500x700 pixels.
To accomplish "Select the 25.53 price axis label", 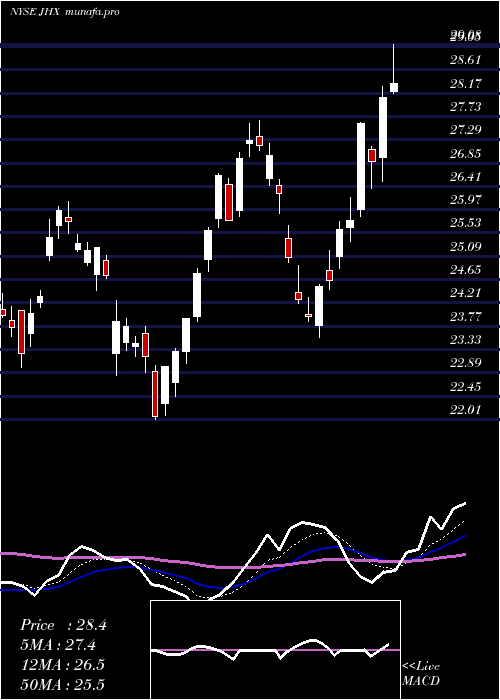I will click(465, 222).
